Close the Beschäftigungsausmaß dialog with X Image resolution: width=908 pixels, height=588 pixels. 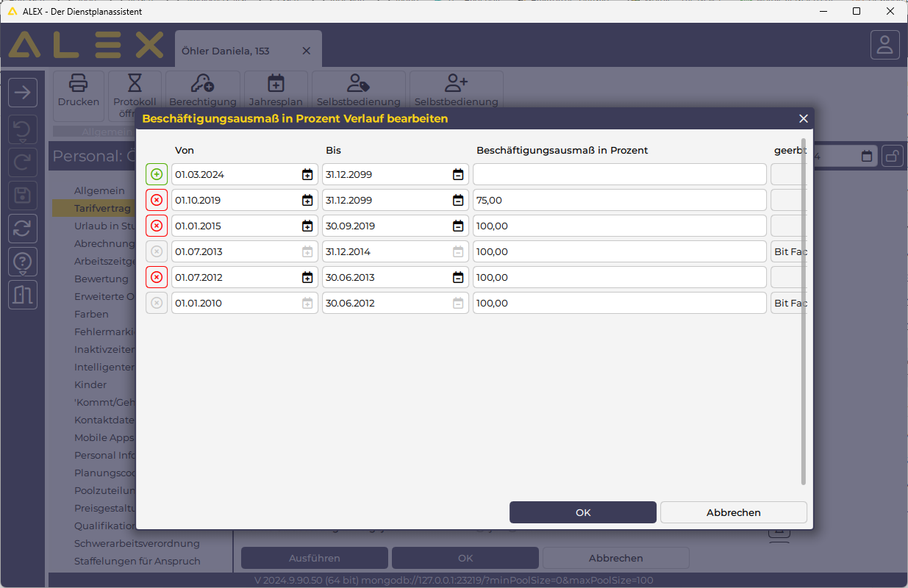(x=804, y=118)
